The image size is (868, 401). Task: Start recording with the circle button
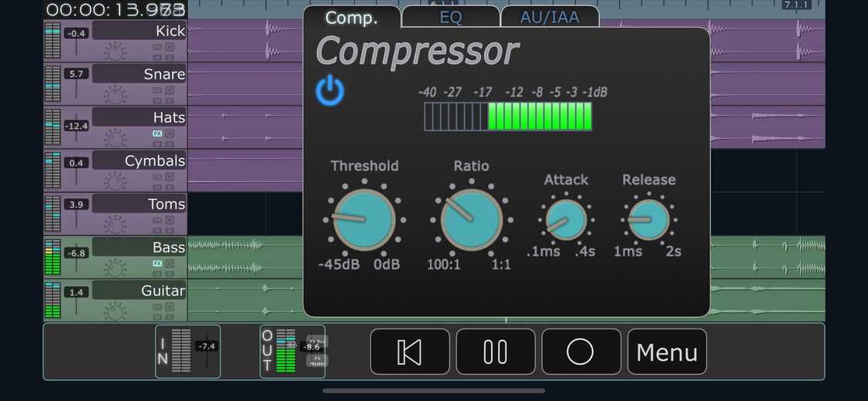(x=580, y=352)
